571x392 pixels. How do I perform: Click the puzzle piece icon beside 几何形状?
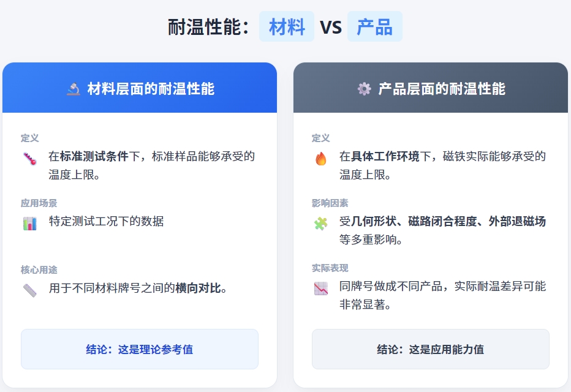click(x=321, y=224)
